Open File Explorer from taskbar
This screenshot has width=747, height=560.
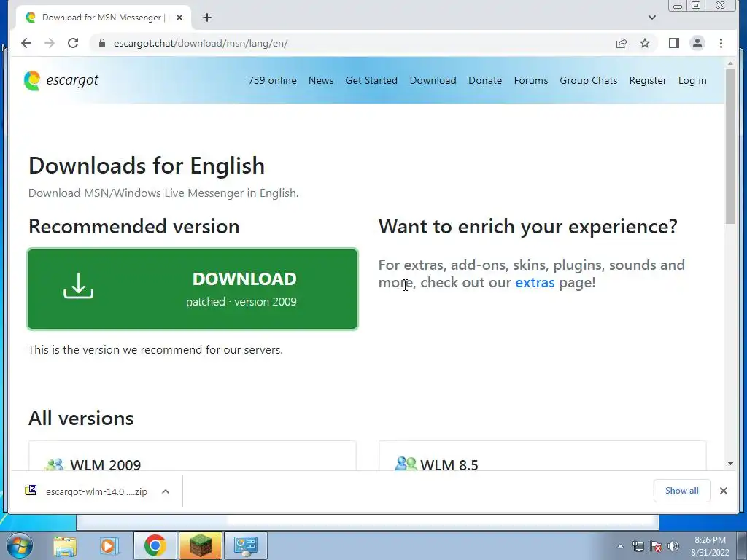[65, 545]
